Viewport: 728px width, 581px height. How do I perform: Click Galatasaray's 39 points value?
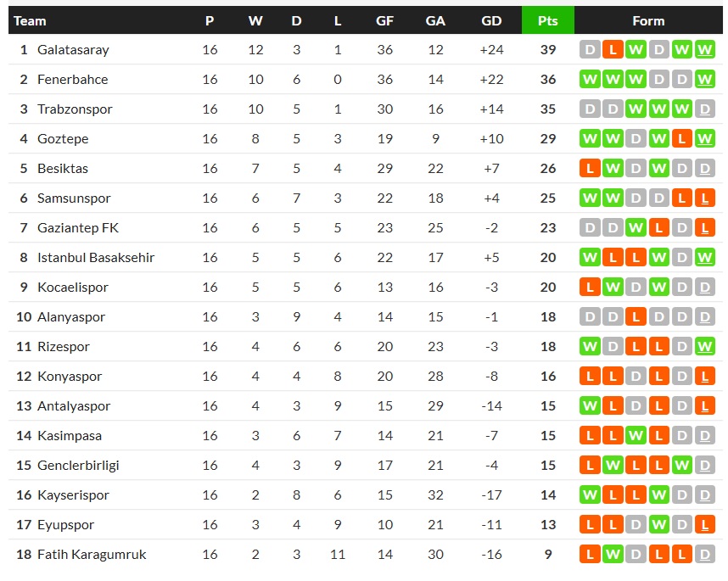click(x=547, y=50)
